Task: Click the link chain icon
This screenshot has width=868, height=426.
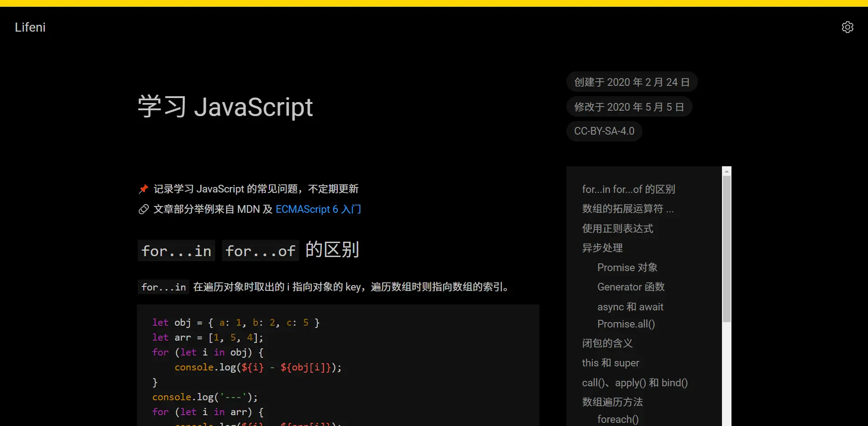Action: pyautogui.click(x=143, y=209)
